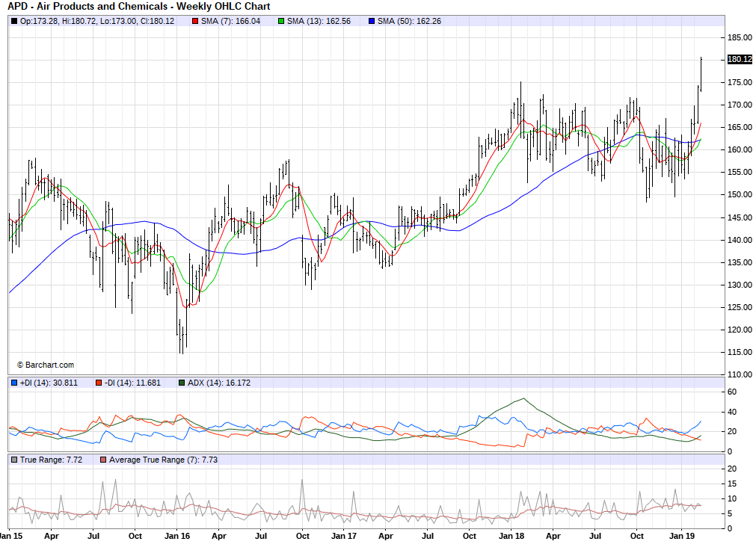Click the 130.00 price axis label
This screenshot has height=559, width=756.
[740, 285]
